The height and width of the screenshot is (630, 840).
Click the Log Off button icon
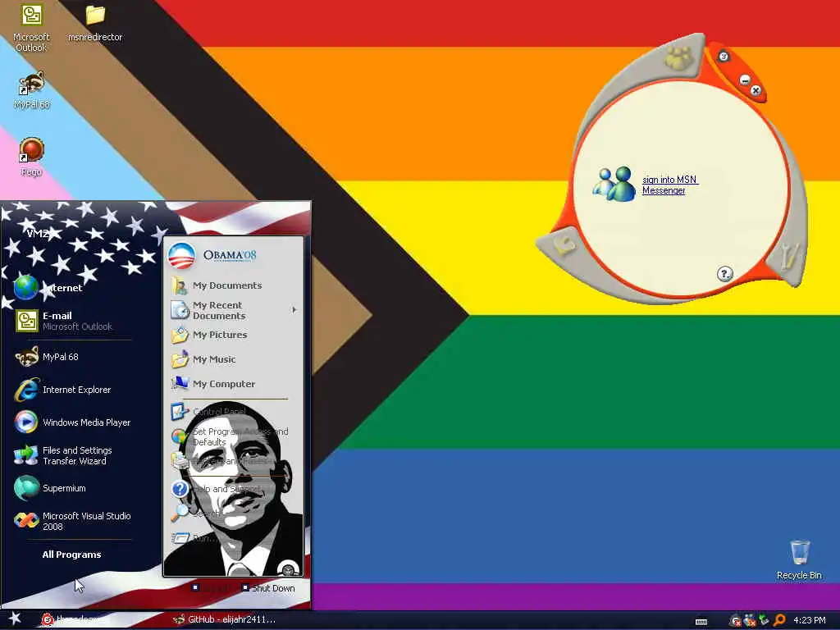click(x=195, y=587)
